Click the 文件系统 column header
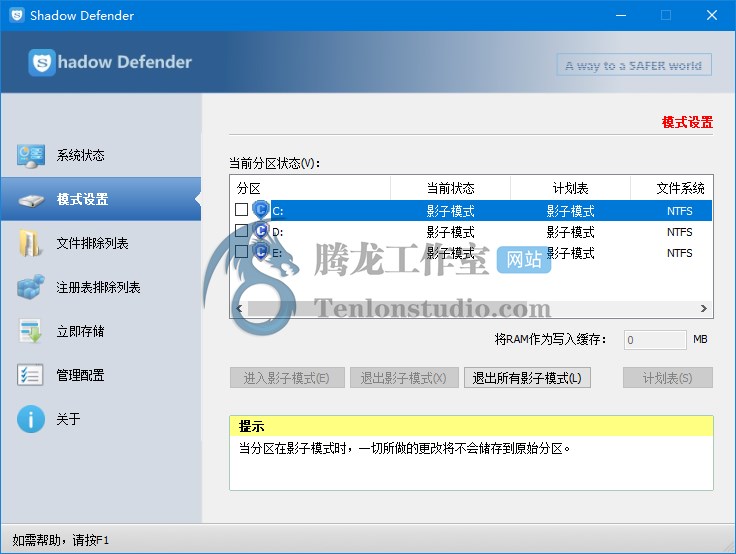The height and width of the screenshot is (554, 736). [672, 188]
